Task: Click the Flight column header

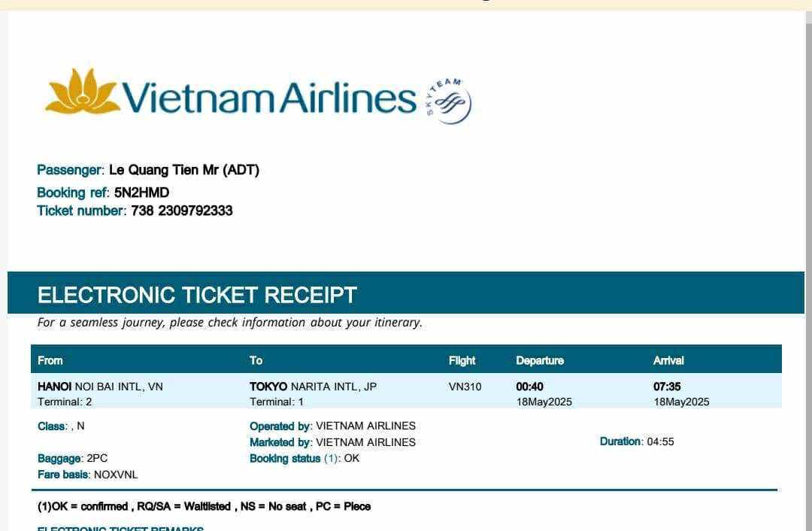Action: [x=462, y=360]
